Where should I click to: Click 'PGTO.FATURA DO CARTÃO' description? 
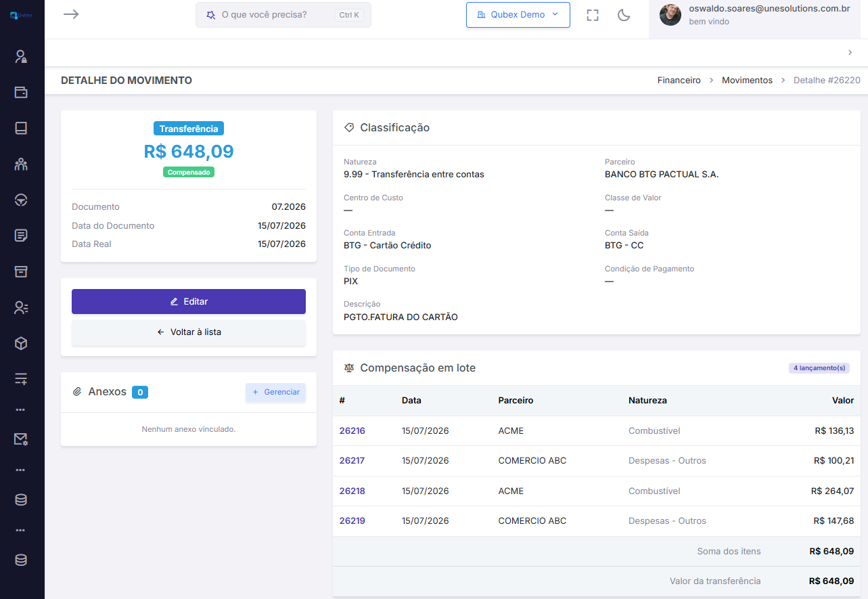(x=401, y=317)
